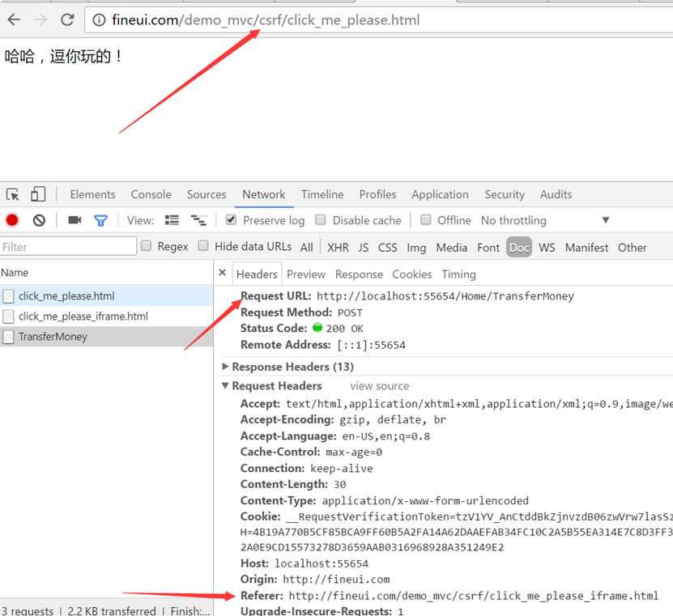Filter requests by Img

click(416, 248)
